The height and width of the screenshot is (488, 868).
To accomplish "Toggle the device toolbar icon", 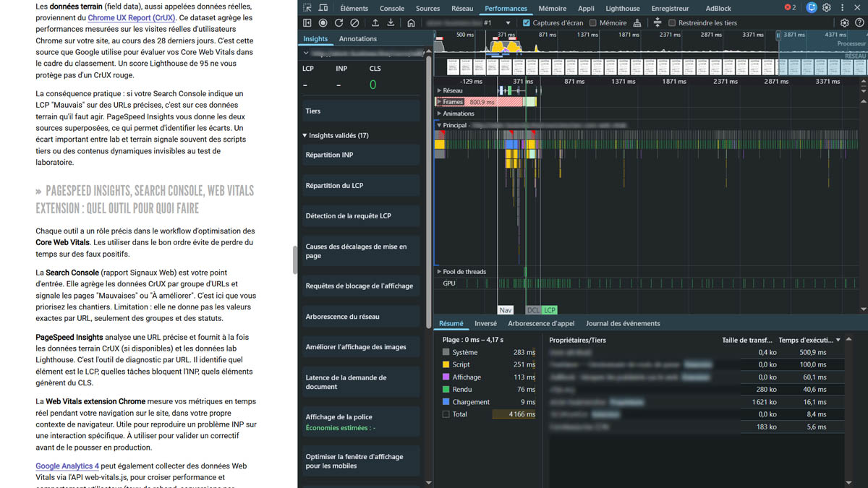I will pyautogui.click(x=324, y=8).
